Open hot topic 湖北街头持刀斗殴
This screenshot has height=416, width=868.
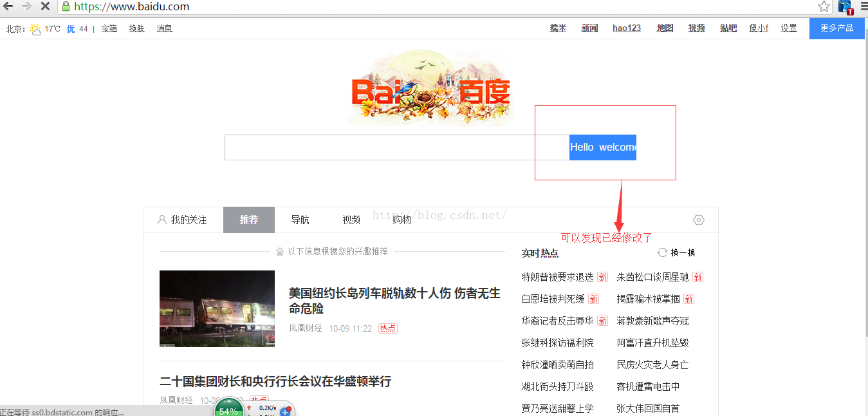[557, 386]
